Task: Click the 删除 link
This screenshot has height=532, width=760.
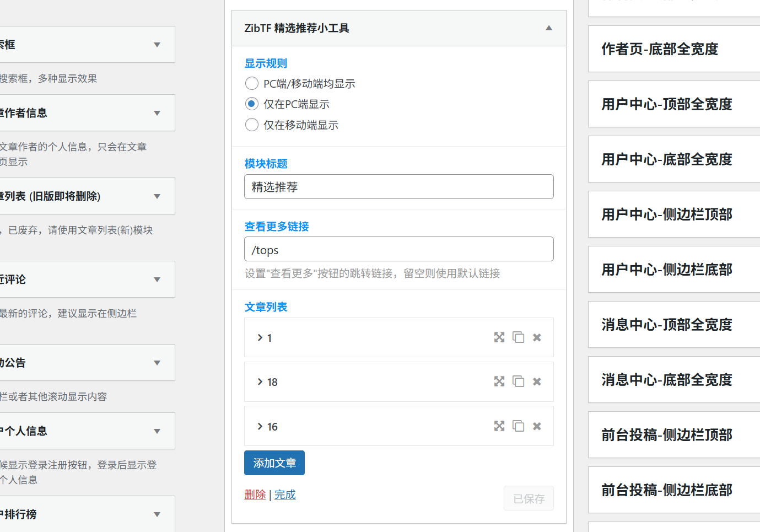Action: tap(255, 495)
